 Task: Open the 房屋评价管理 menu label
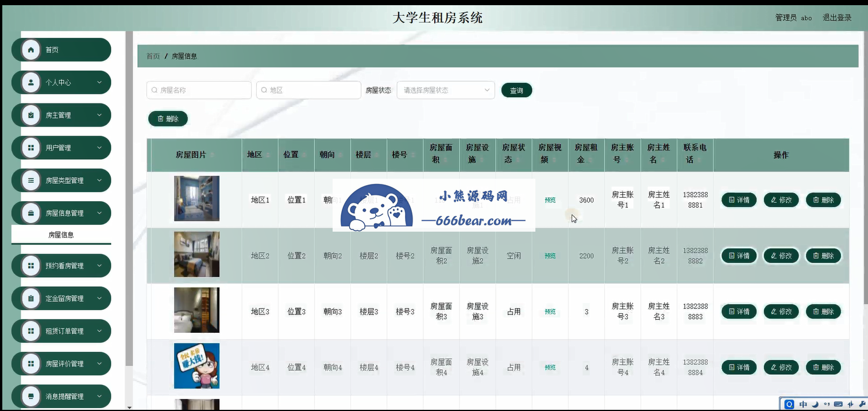pos(64,364)
